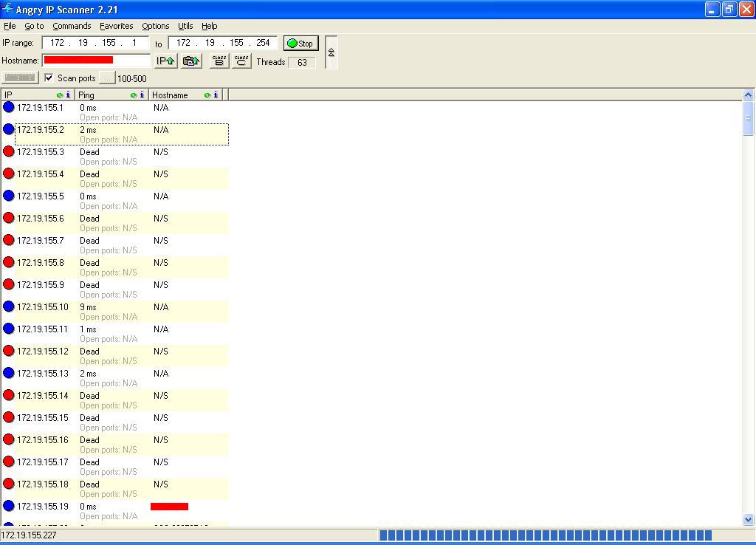The width and height of the screenshot is (756, 545).
Task: Sort by the Ping column header
Action: (112, 95)
